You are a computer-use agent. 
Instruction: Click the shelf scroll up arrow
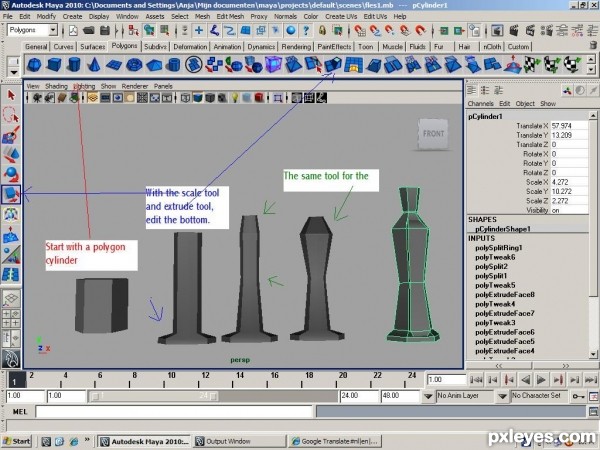(x=591, y=59)
